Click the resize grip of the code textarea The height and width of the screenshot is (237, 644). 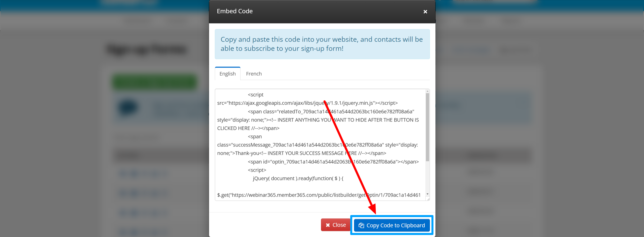428,199
